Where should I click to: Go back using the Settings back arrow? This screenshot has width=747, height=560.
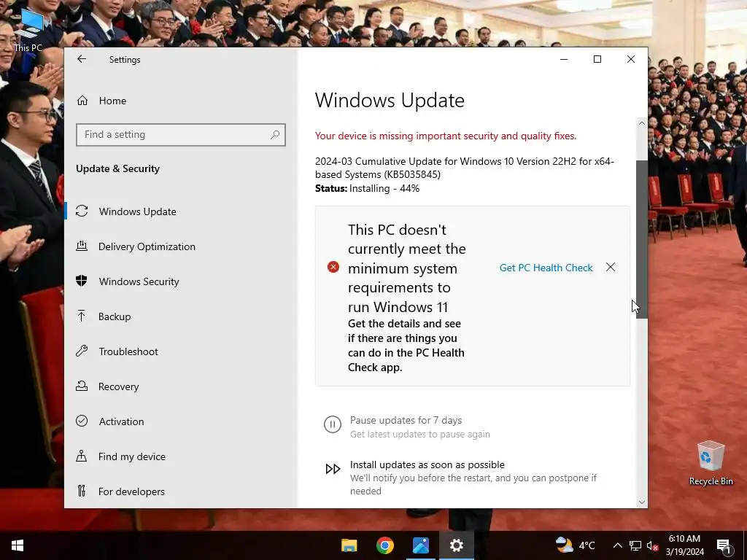[82, 59]
